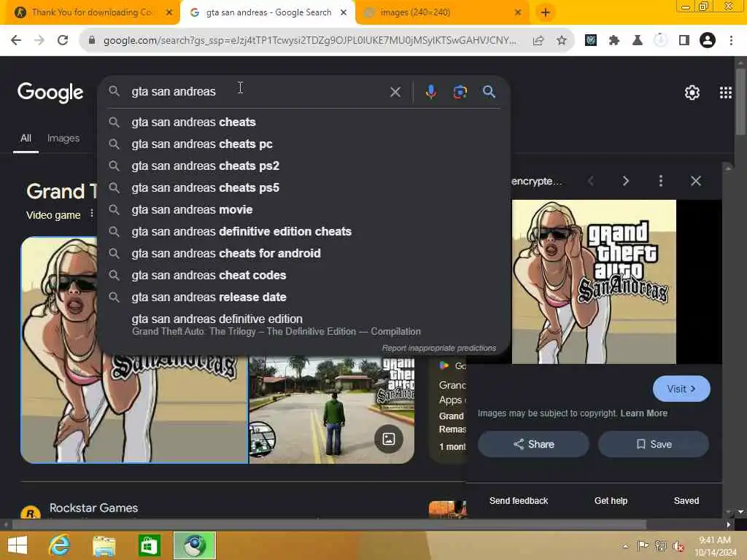Save the image with Save button

tap(654, 444)
